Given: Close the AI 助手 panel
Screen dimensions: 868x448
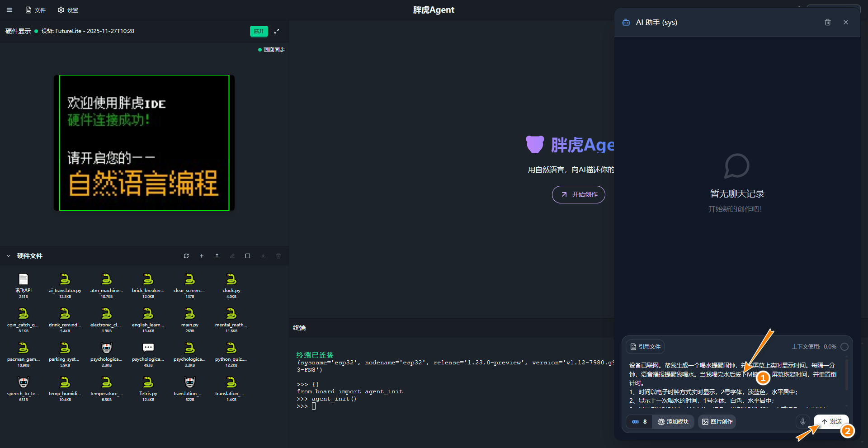Looking at the screenshot, I should point(845,22).
